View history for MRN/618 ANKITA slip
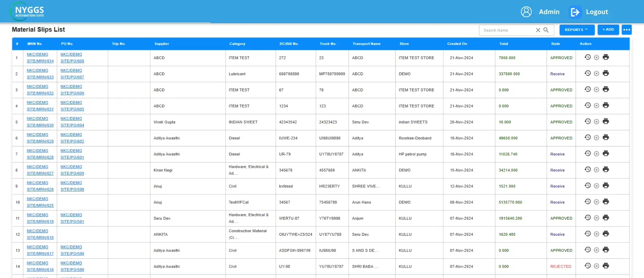The width and height of the screenshot is (644, 278). click(588, 234)
